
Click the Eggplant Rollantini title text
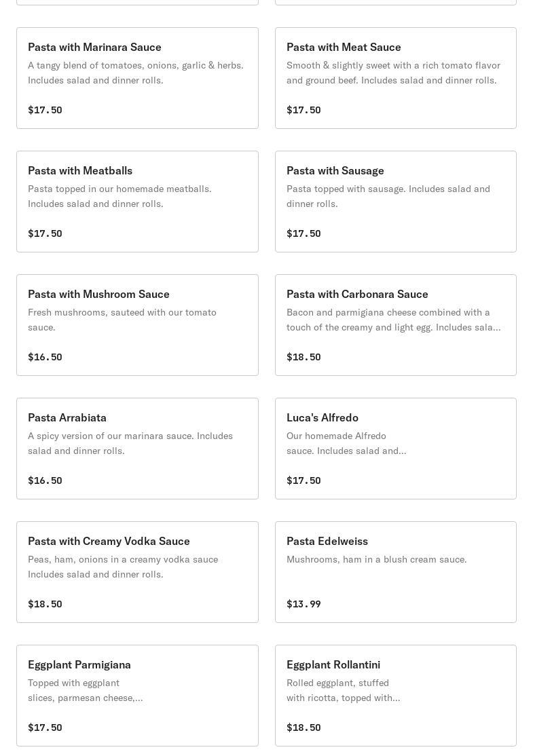click(333, 664)
